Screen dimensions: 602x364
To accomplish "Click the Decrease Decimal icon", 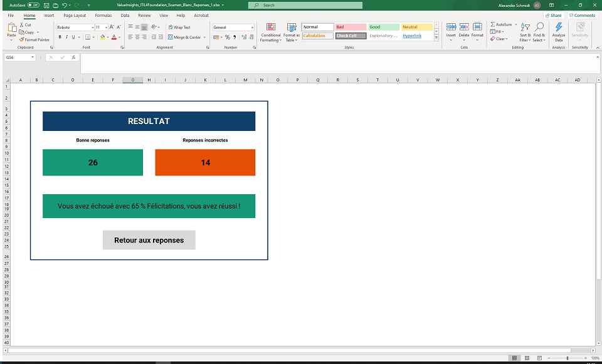I will coord(251,37).
